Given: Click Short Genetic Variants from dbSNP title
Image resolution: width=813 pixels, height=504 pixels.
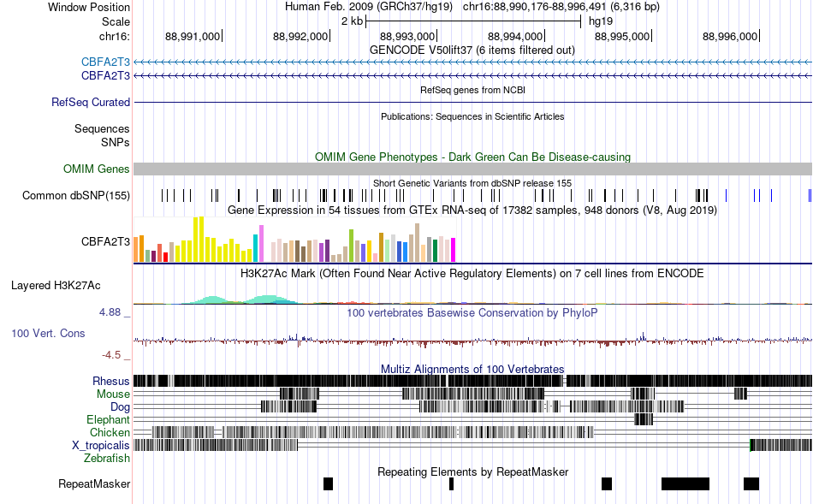Looking at the screenshot, I should (x=472, y=183).
